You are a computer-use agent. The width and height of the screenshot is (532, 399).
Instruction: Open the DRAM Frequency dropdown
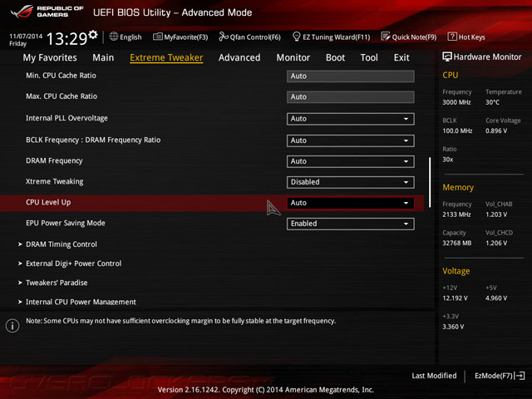coord(350,161)
